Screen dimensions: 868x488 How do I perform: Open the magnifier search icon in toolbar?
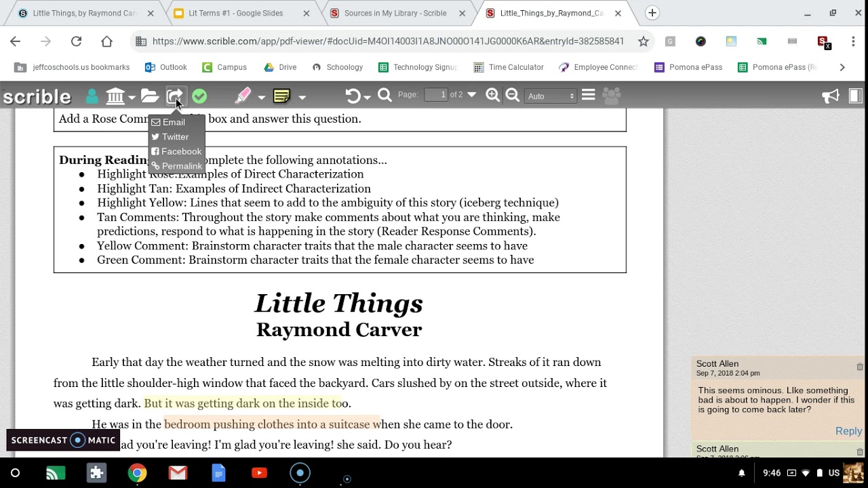(x=384, y=96)
